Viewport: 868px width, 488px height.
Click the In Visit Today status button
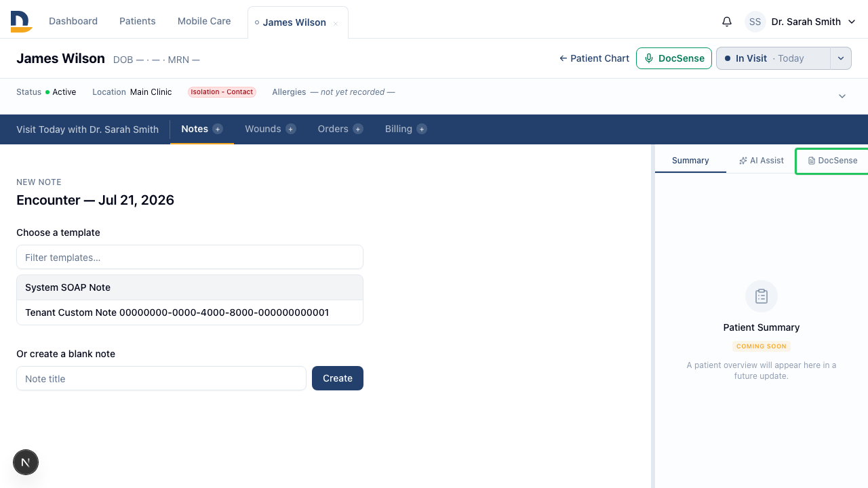pos(774,58)
